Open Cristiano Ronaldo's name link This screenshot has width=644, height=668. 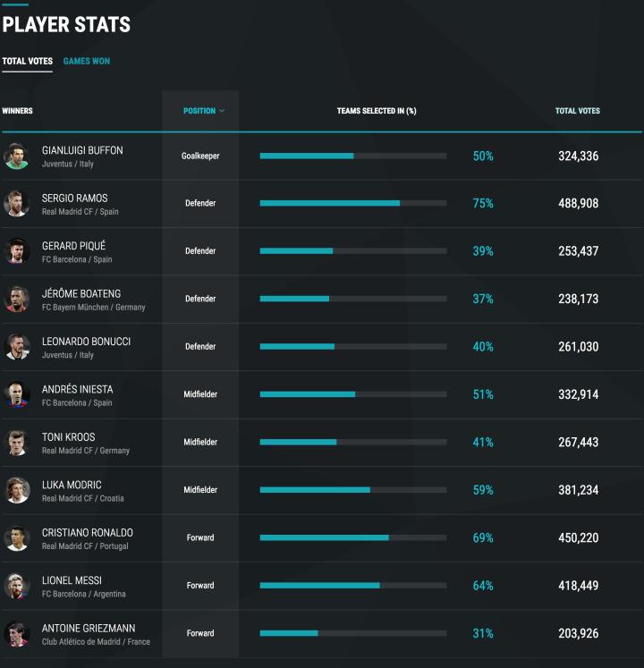(x=87, y=532)
